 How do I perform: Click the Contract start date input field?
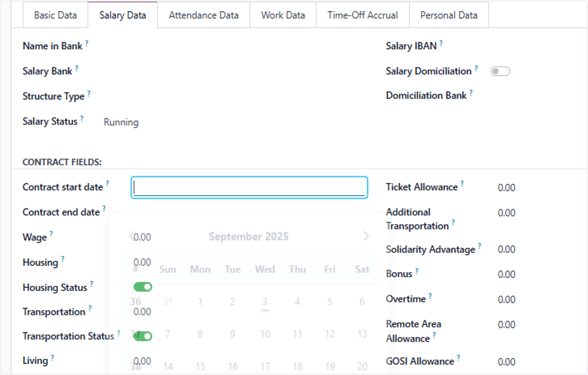[249, 187]
